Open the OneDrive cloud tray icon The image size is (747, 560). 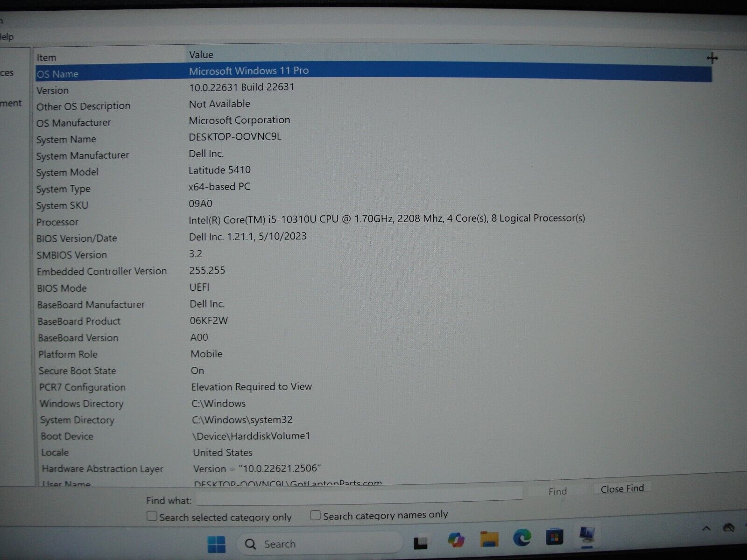click(x=729, y=527)
